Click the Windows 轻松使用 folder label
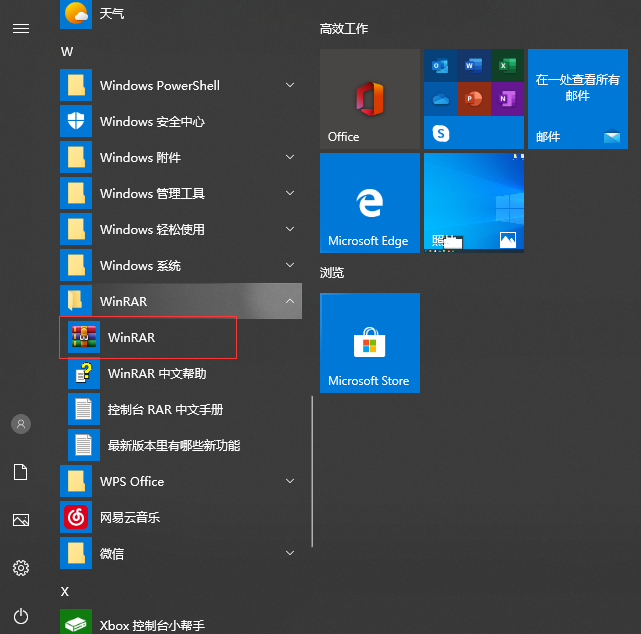Screen dimensions: 641x634 pyautogui.click(x=152, y=229)
